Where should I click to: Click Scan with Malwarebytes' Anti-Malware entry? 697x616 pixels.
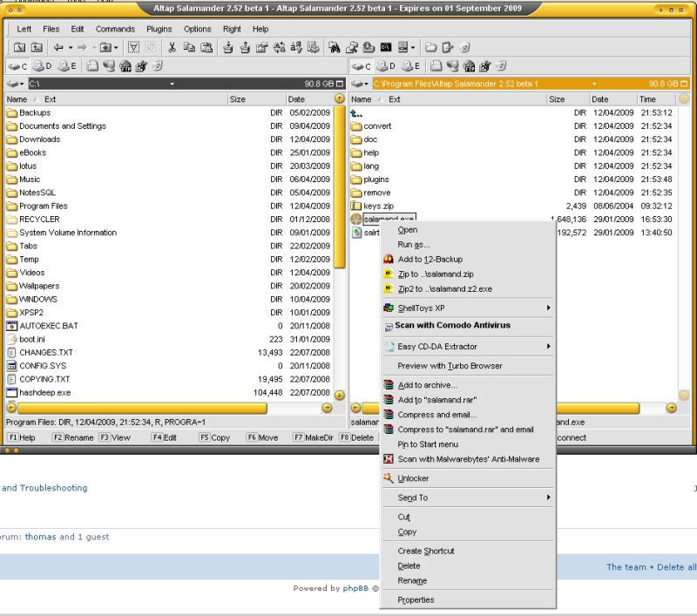tap(468, 459)
